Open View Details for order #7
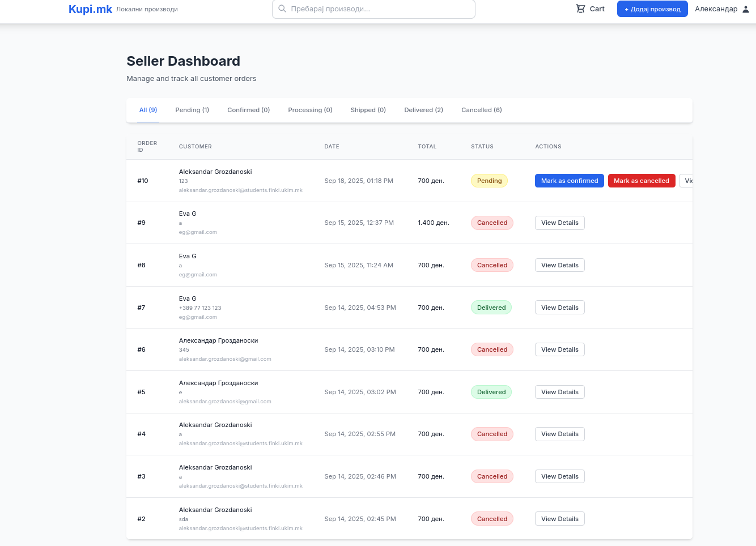756x546 pixels. pos(559,308)
